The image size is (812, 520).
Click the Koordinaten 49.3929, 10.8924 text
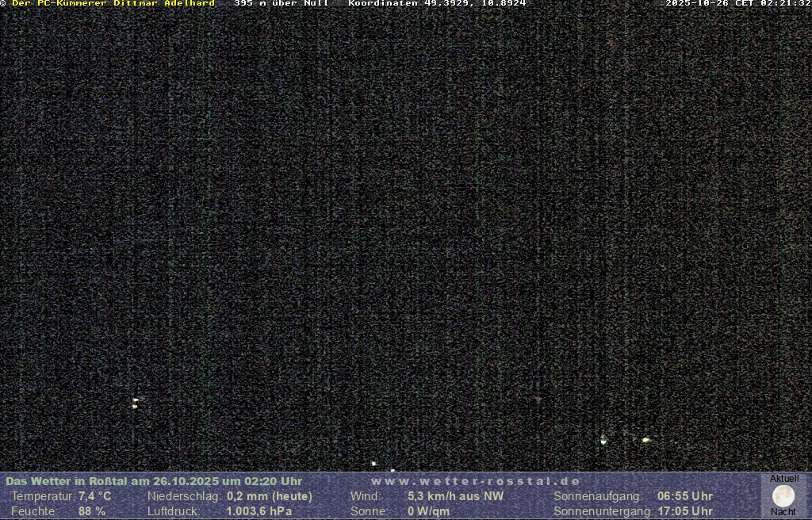437,4
